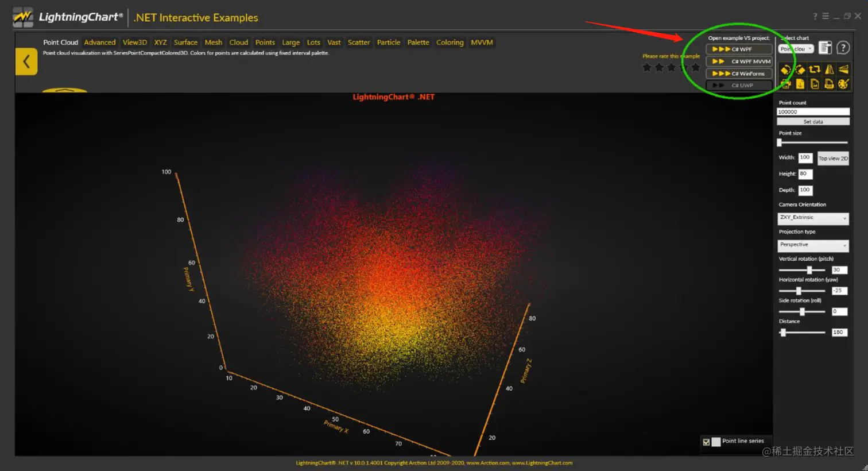Image resolution: width=868 pixels, height=471 pixels.
Task: Open the hamburger menu in title bar
Action: tap(825, 16)
